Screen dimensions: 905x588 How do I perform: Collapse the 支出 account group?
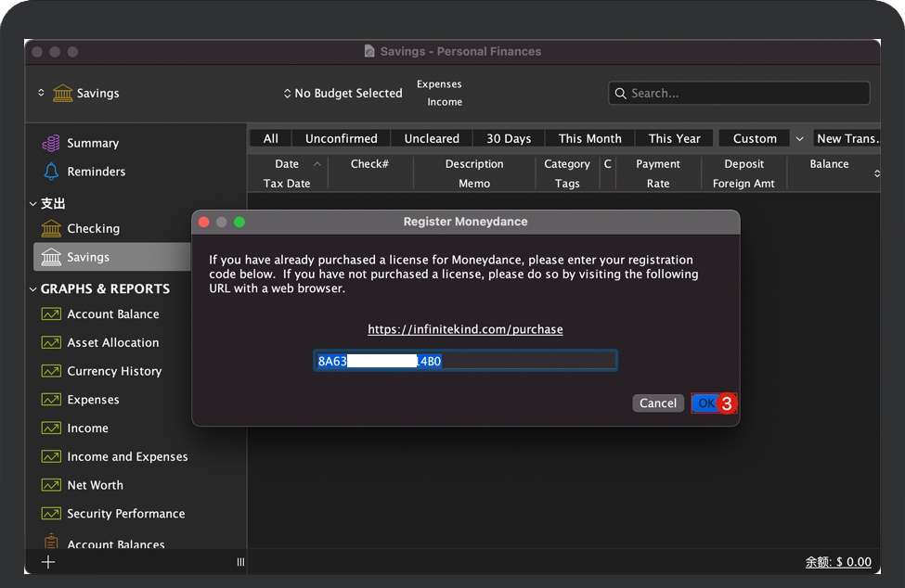click(x=33, y=204)
